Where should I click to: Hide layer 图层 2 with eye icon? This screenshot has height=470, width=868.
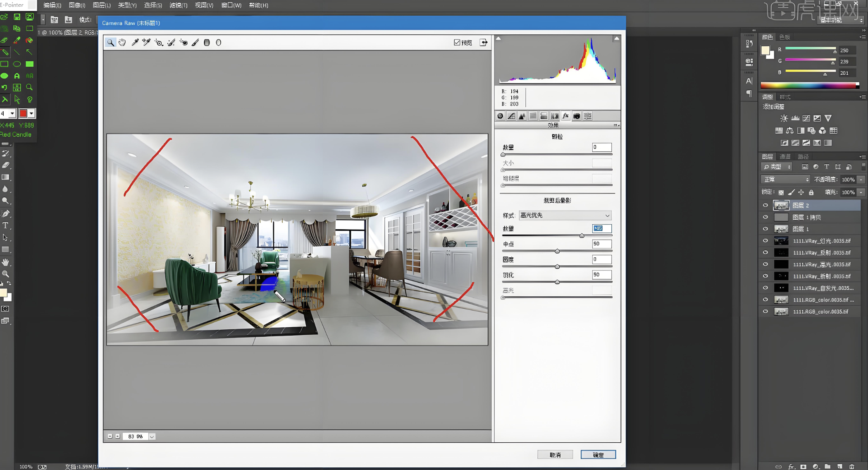click(765, 205)
